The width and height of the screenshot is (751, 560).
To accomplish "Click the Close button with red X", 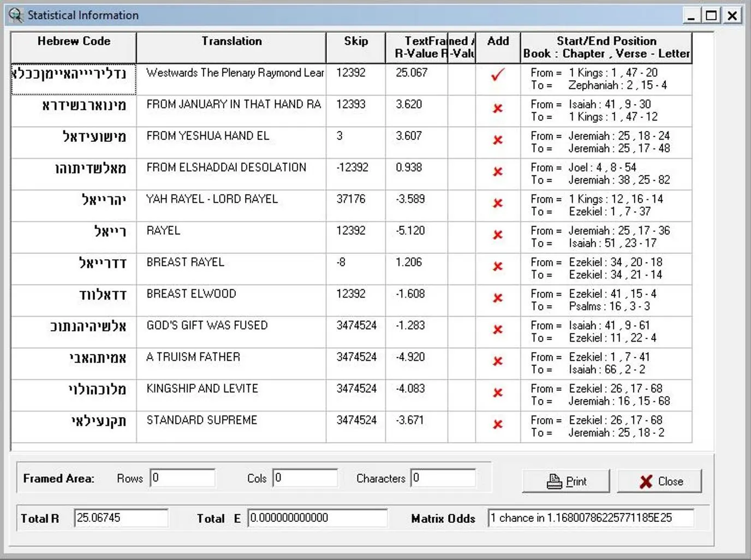I will tap(660, 481).
